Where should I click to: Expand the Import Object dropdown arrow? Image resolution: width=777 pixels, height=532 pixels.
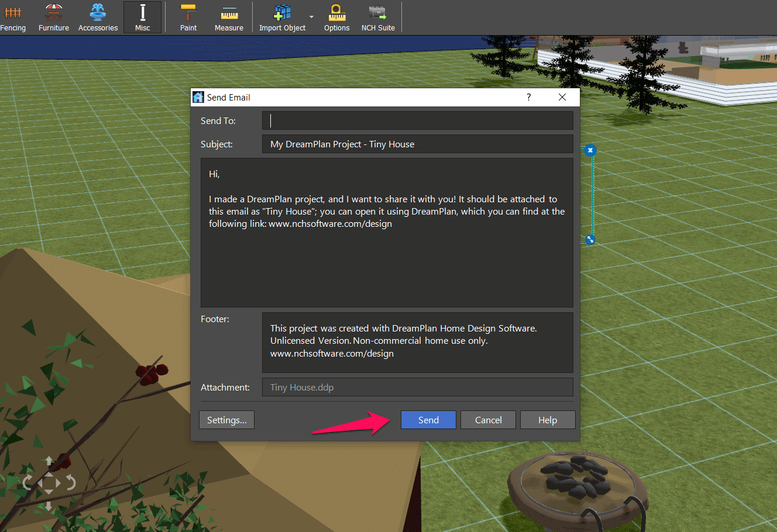[x=311, y=17]
